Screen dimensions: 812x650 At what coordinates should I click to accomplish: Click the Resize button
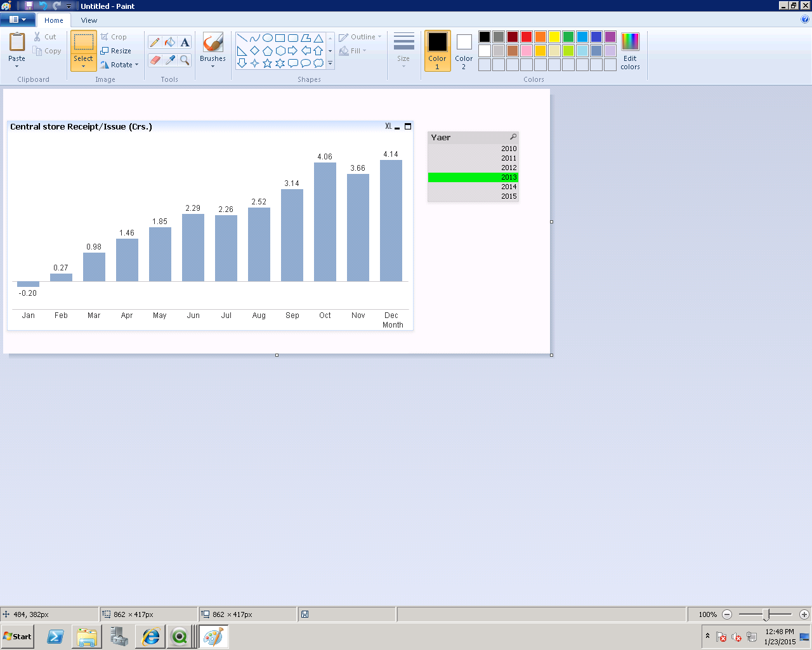click(116, 51)
